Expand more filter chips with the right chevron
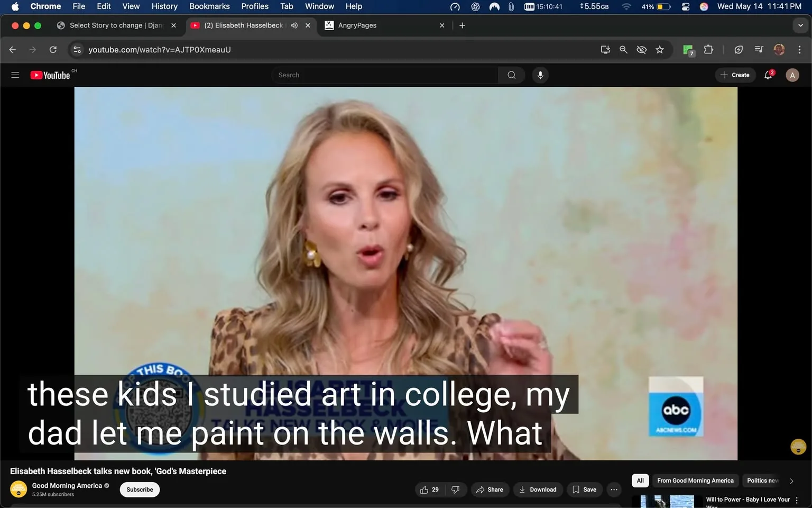Image resolution: width=812 pixels, height=508 pixels. coord(791,480)
